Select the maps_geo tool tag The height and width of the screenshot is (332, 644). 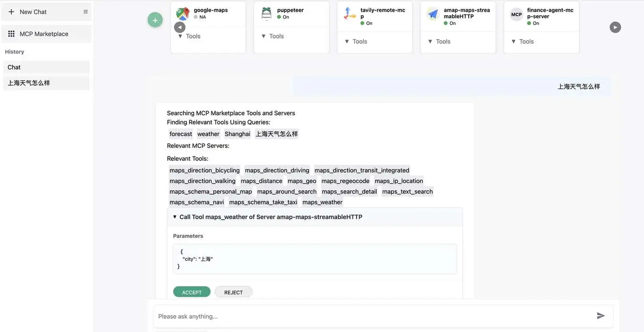302,181
